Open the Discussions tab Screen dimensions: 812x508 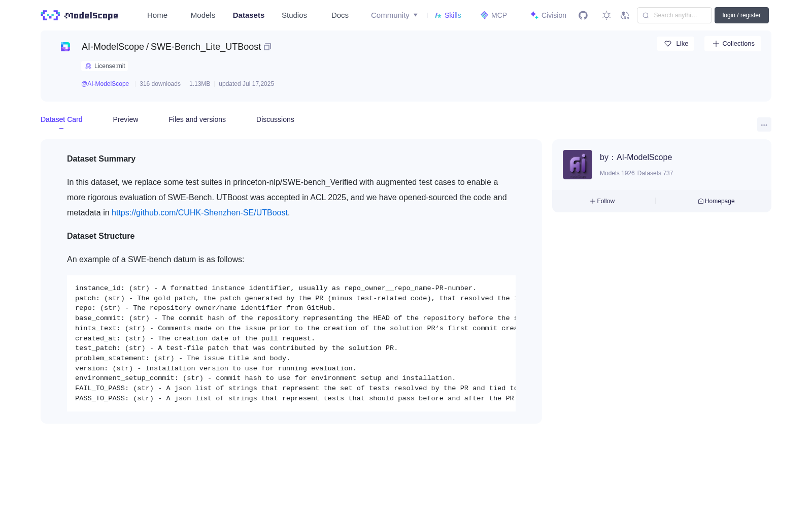pyautogui.click(x=275, y=119)
